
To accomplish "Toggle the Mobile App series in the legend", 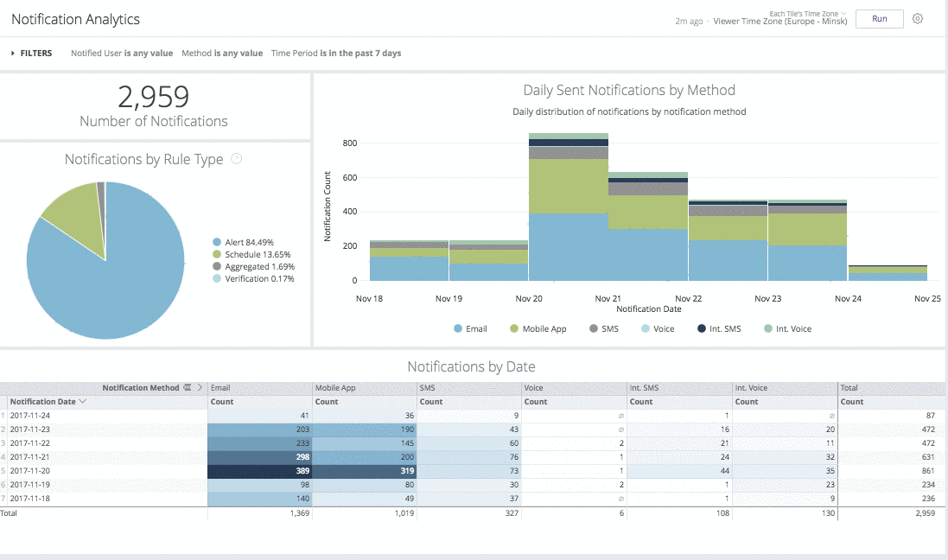I will (512, 328).
